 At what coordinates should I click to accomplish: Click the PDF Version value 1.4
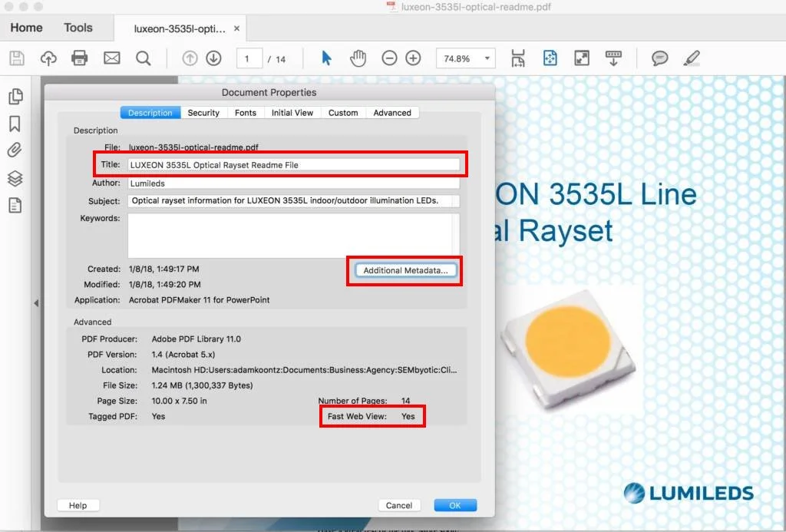[183, 355]
